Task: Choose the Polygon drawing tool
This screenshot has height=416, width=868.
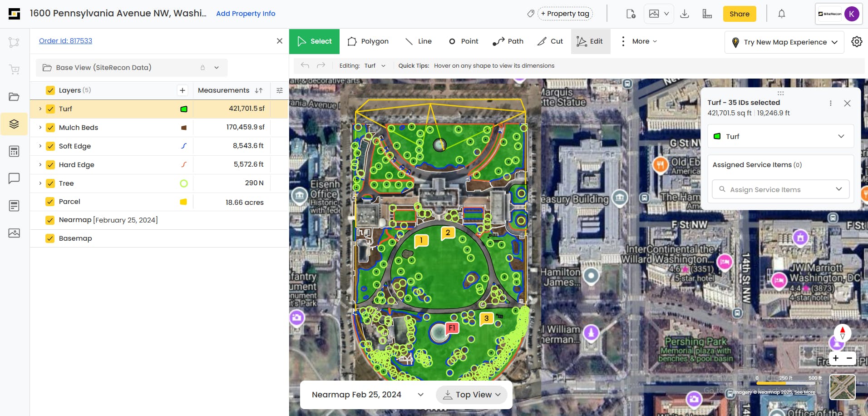Action: (x=368, y=41)
